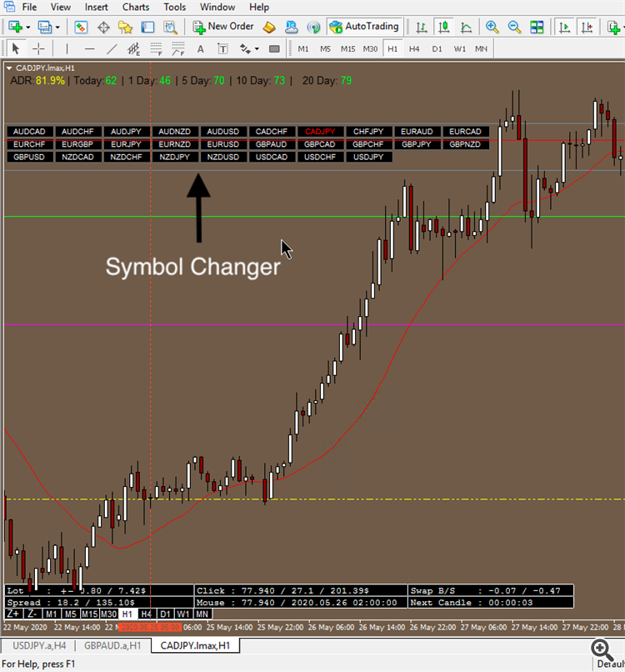Viewport: 625px width, 672px height.
Task: Switch to D1 timeframe in toolbar
Action: coord(437,49)
